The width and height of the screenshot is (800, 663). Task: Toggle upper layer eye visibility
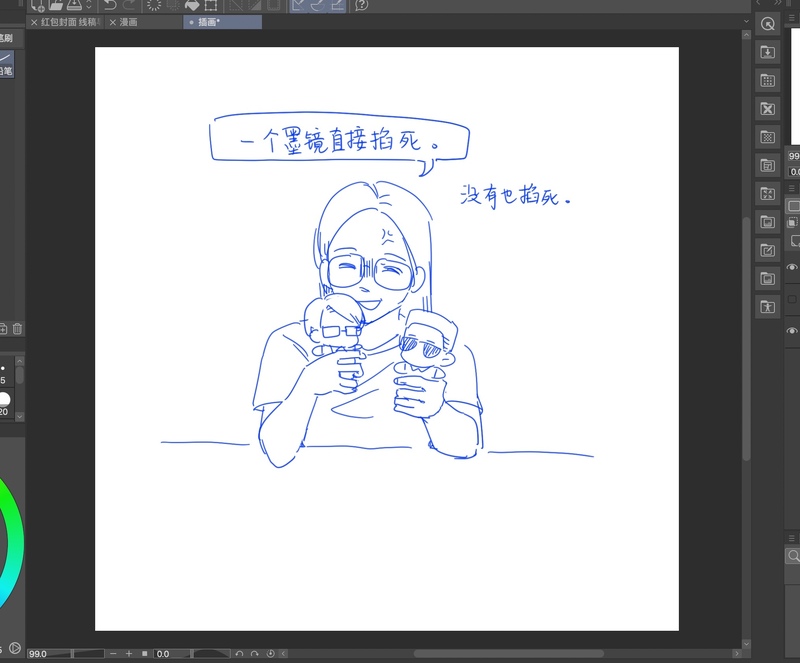coord(792,267)
